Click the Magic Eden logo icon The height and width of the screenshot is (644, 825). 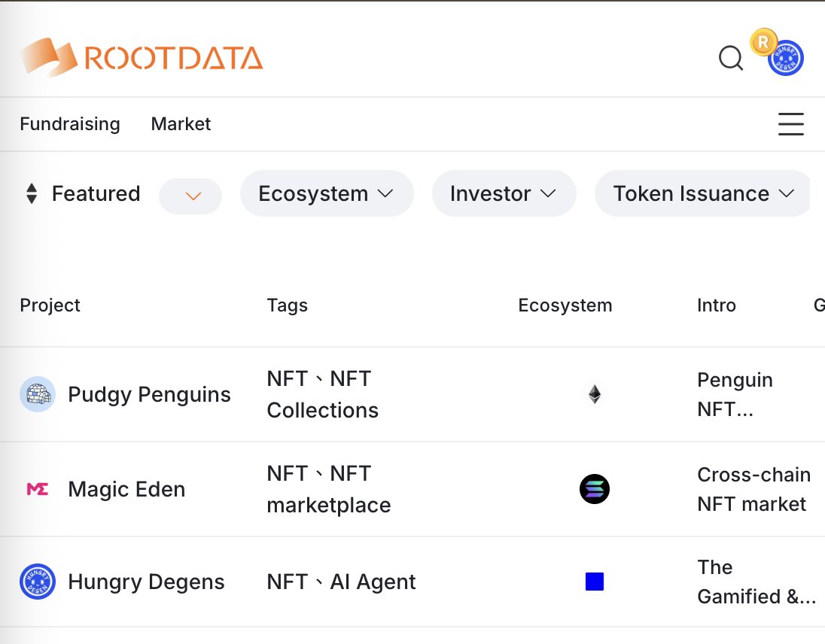[x=38, y=489]
